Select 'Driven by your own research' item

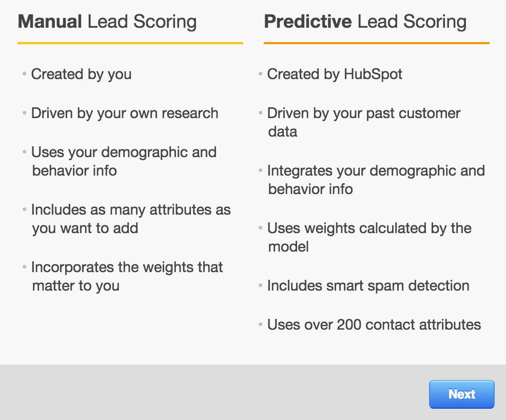tap(125, 113)
